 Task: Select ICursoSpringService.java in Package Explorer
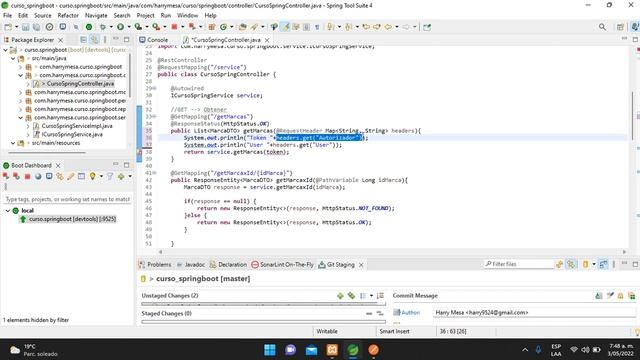point(72,134)
